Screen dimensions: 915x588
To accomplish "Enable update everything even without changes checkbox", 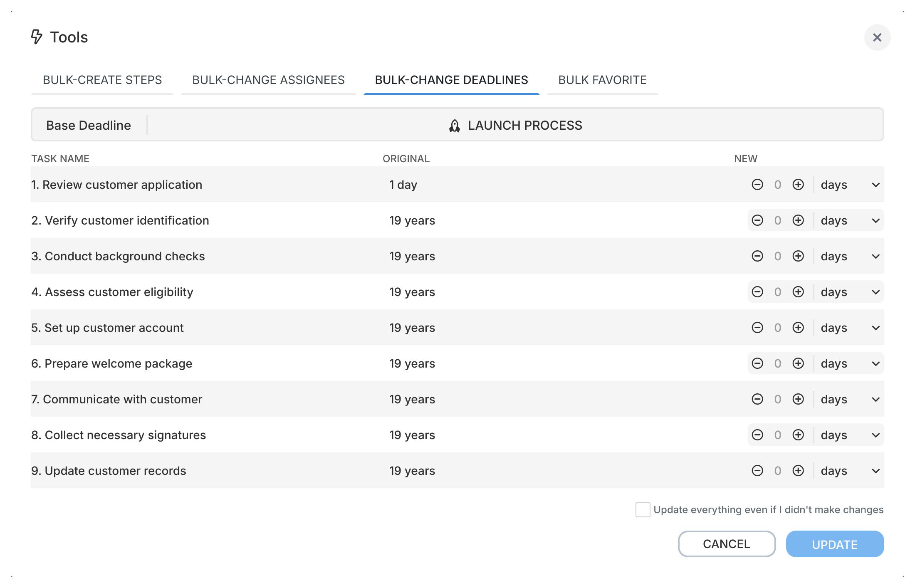I will (642, 510).
